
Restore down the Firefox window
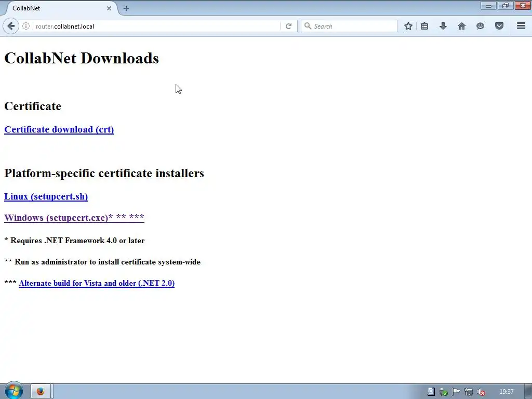[506, 6]
